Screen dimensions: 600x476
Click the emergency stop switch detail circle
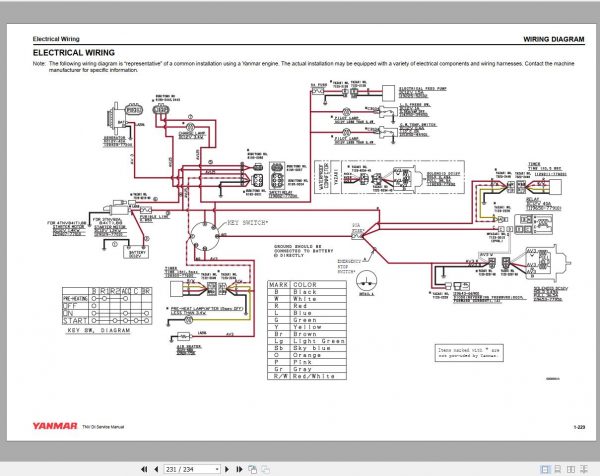click(366, 281)
